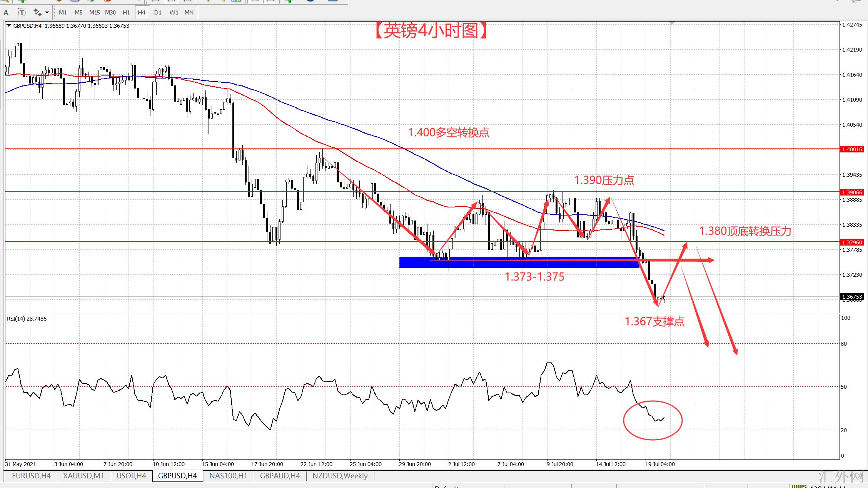This screenshot has width=868, height=488.
Task: Select the Text tool (A)
Action: (x=6, y=12)
